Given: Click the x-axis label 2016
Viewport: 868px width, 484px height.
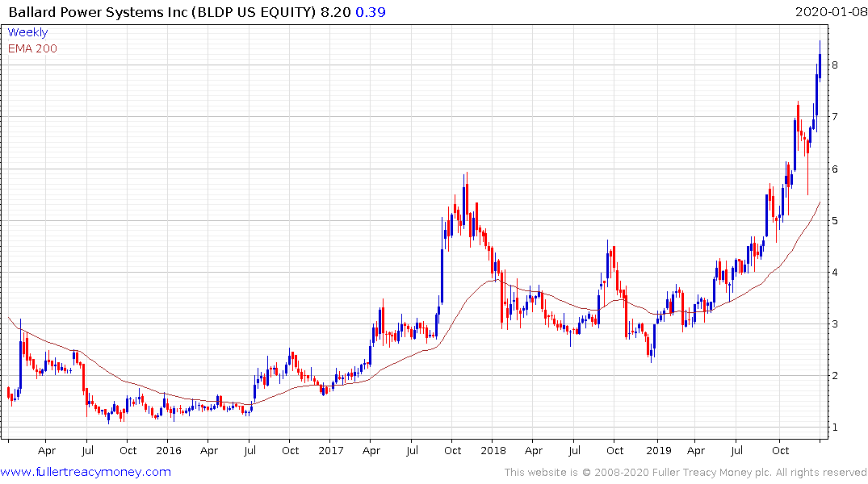Looking at the screenshot, I should [x=168, y=450].
